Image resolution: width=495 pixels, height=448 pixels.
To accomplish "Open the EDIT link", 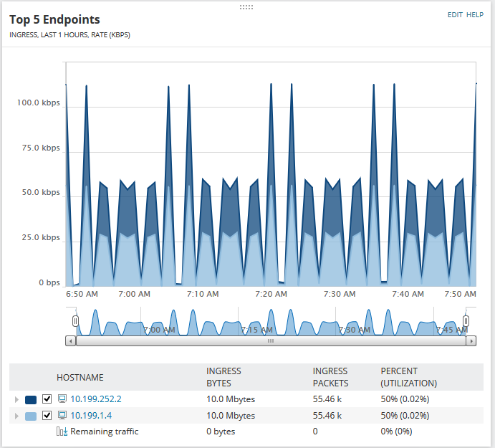I will point(455,15).
